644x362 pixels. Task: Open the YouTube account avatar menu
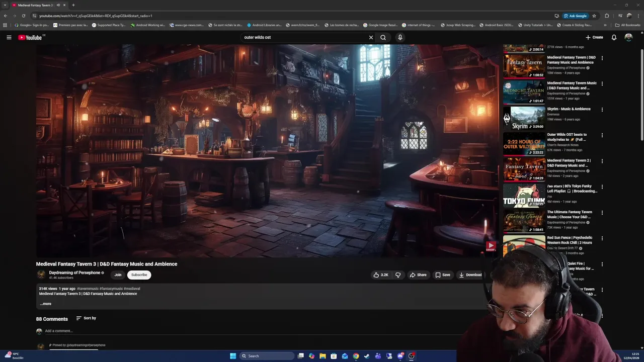(x=628, y=37)
